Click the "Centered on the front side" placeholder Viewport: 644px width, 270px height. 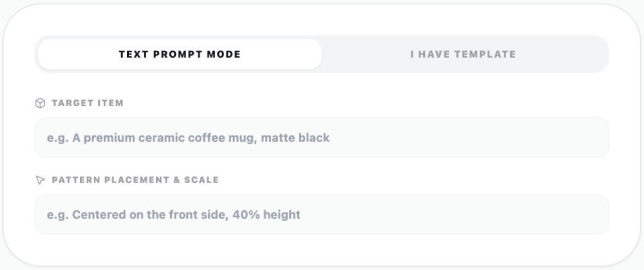tap(173, 215)
